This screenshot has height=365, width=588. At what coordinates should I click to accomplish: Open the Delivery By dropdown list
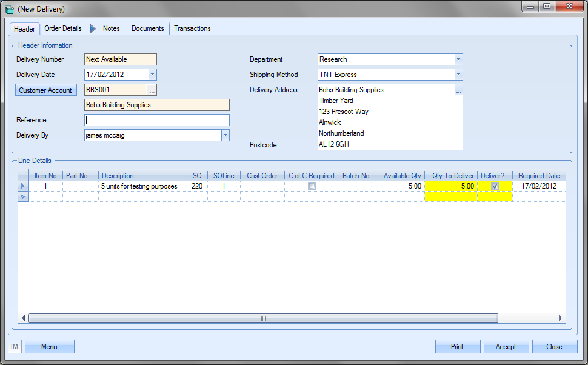pos(225,135)
